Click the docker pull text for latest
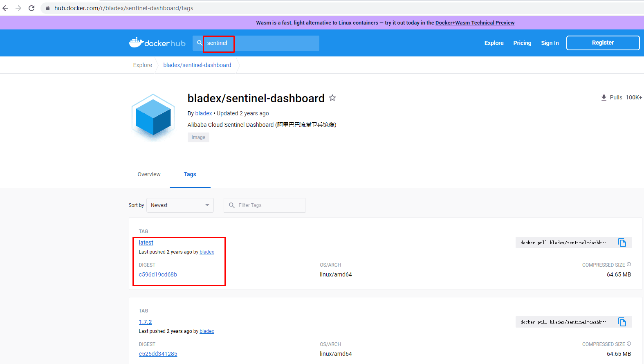This screenshot has width=644, height=364. (563, 243)
